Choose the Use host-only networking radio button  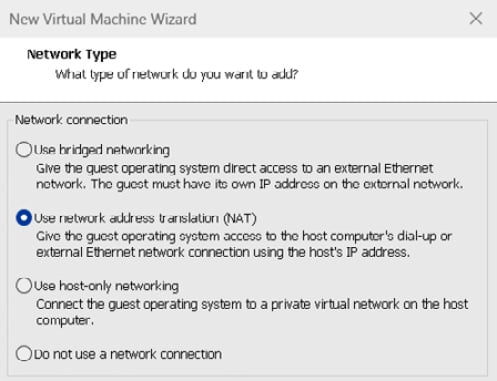point(24,286)
